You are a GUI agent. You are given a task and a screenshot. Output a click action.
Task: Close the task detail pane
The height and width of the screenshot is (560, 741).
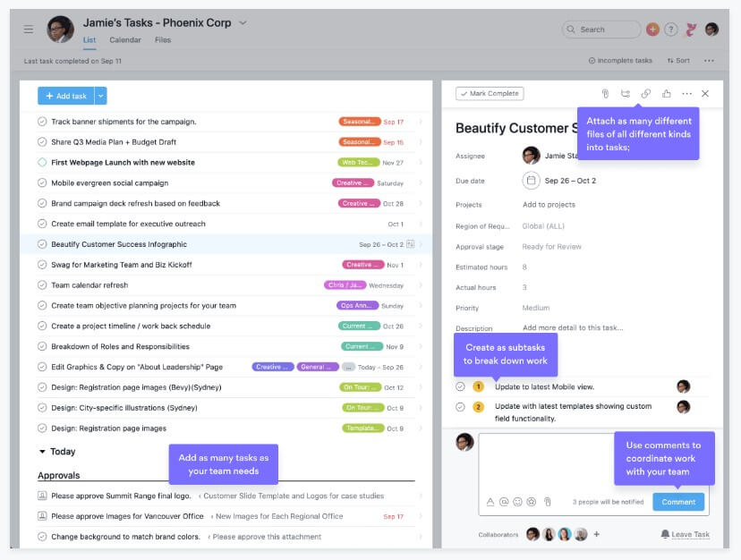(x=705, y=94)
